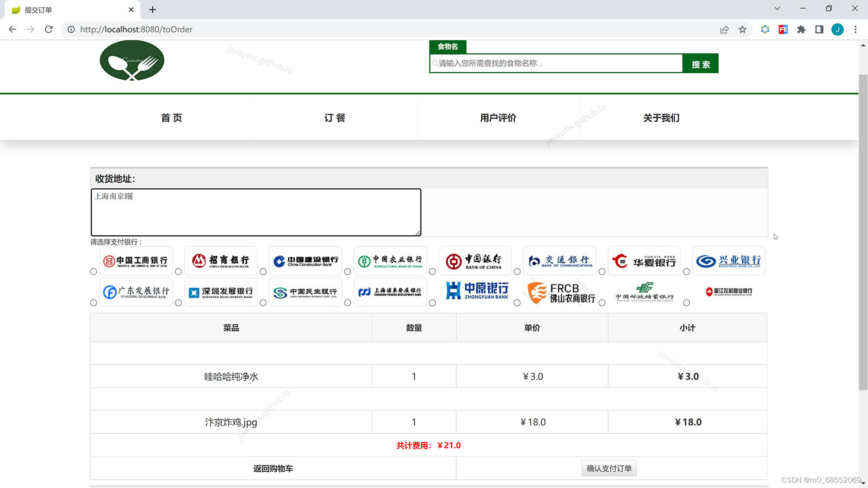Select the Bank of China radio button
Image resolution: width=868 pixels, height=488 pixels.
(x=432, y=272)
